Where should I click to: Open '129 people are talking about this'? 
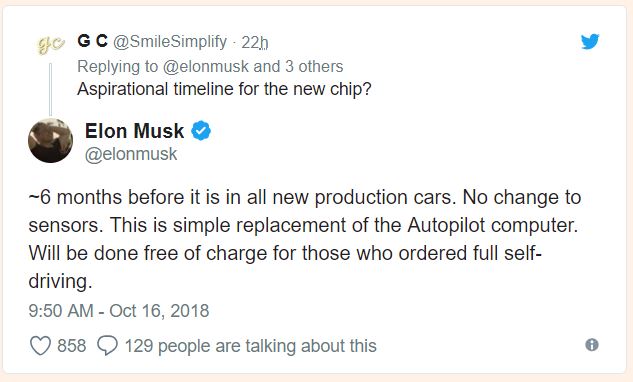pyautogui.click(x=250, y=346)
